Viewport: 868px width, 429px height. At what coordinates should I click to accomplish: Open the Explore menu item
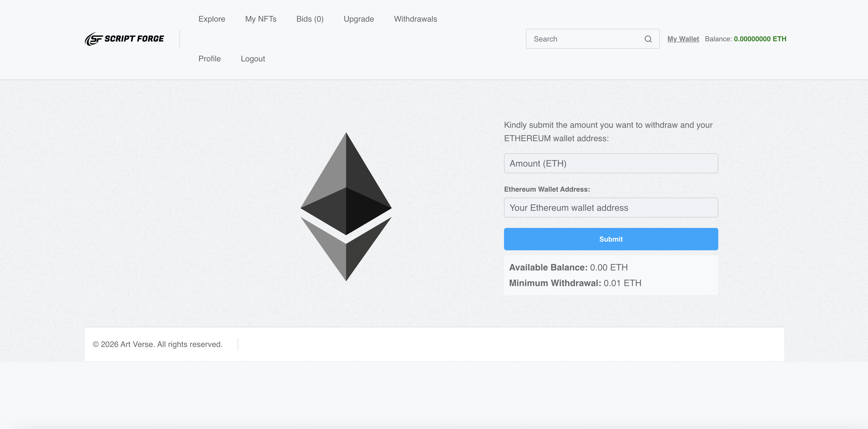tap(212, 19)
